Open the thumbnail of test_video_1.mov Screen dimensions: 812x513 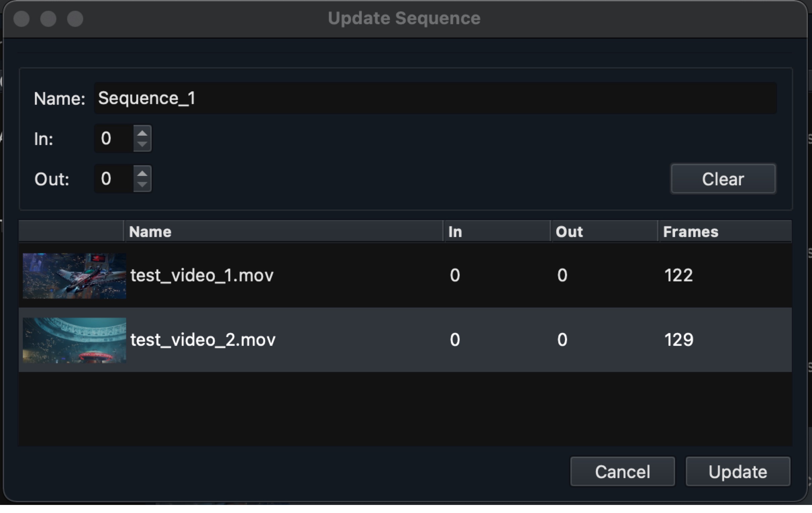74,275
